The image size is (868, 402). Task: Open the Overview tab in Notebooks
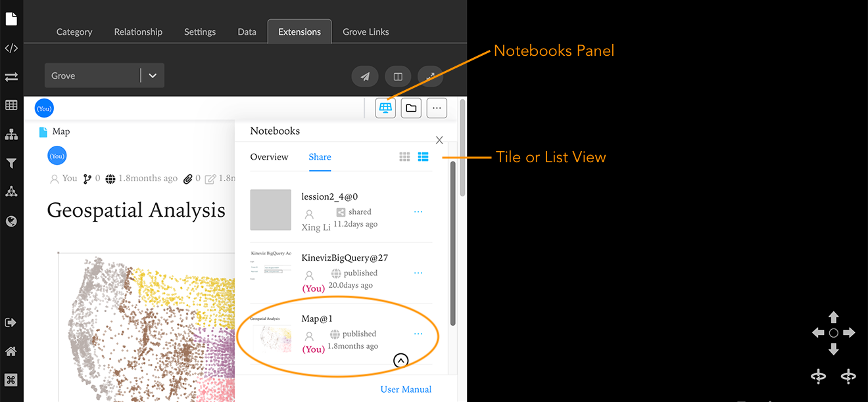(x=269, y=157)
